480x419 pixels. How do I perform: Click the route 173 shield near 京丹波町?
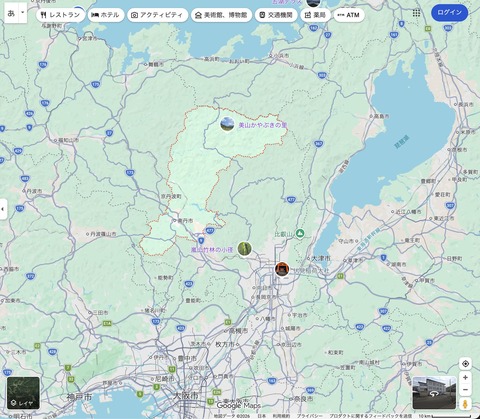pyautogui.click(x=130, y=173)
